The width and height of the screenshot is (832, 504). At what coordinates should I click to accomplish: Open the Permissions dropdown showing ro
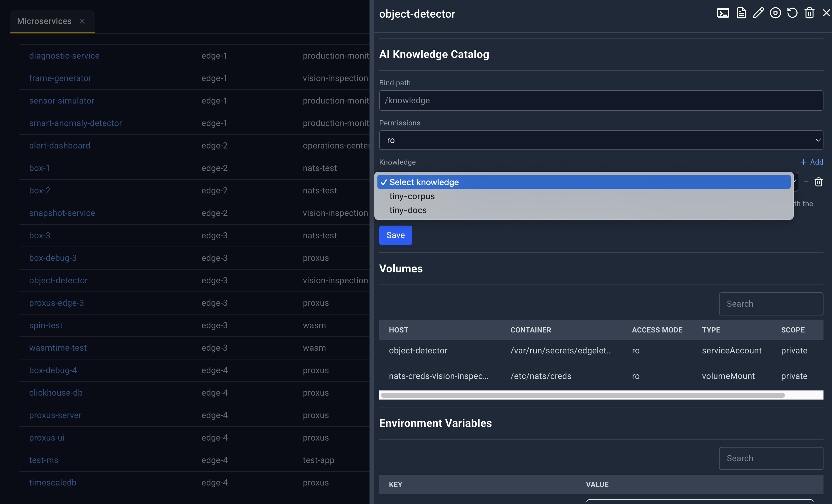tap(601, 140)
